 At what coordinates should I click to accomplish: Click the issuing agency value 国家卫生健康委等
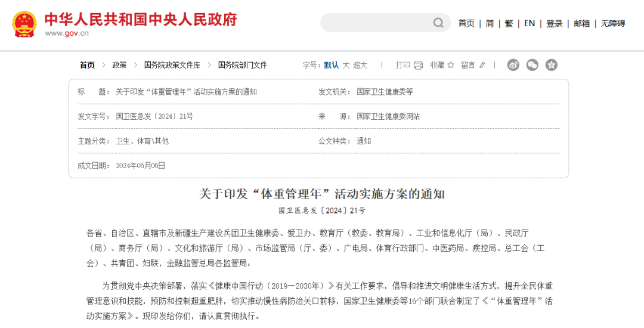385,92
